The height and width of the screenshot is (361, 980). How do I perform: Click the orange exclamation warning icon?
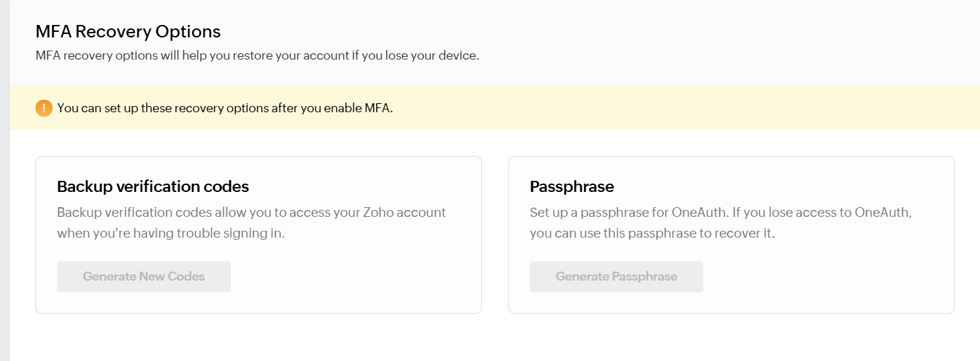point(44,108)
